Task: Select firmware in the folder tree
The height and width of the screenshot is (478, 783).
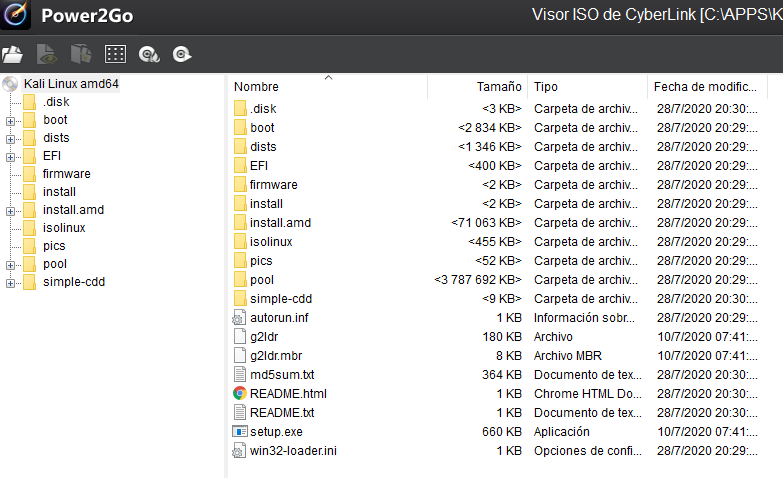Action: [66, 174]
